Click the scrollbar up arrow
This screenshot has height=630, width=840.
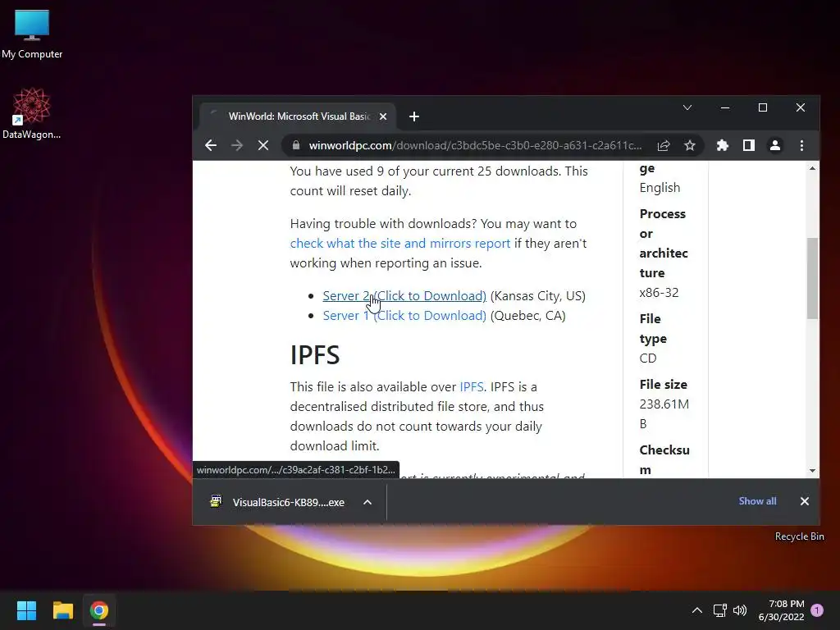(812, 168)
